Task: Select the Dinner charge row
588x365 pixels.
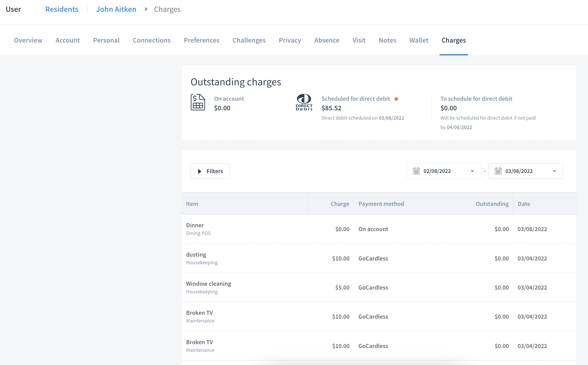Action: coord(379,229)
